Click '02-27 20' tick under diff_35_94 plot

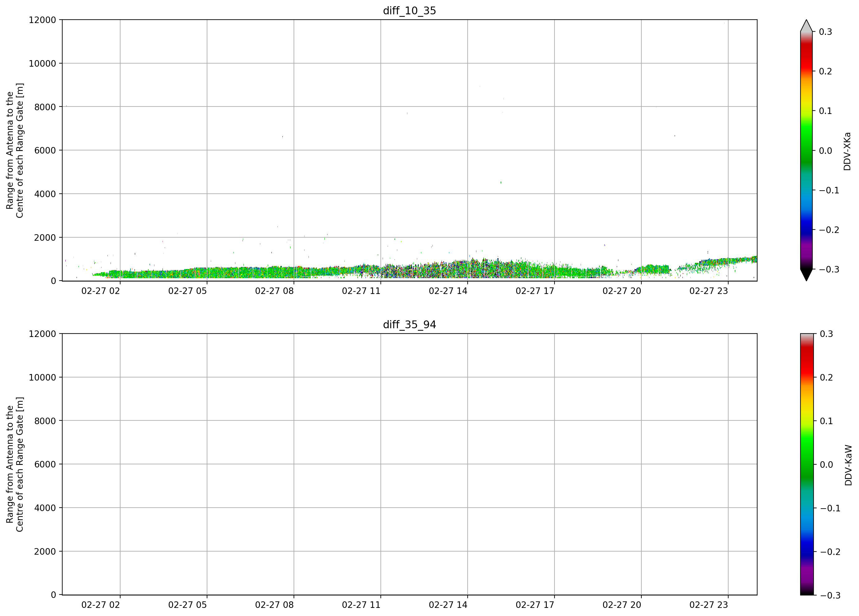622,605
